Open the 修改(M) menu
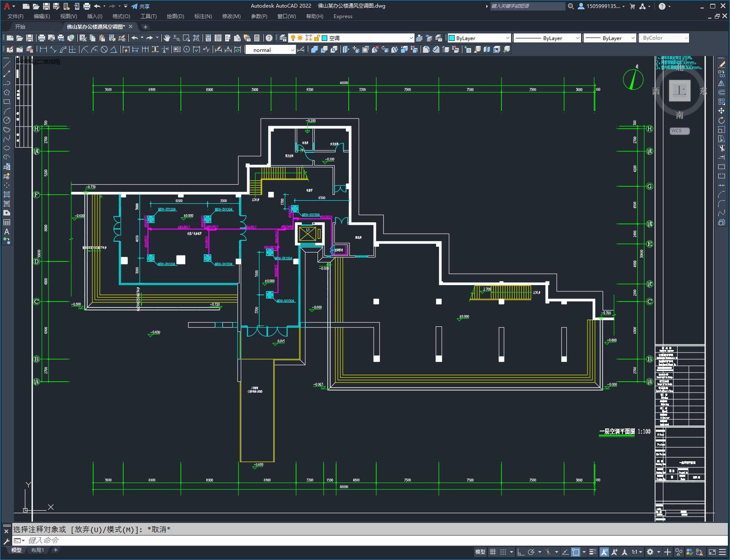The width and height of the screenshot is (730, 560). point(231,16)
